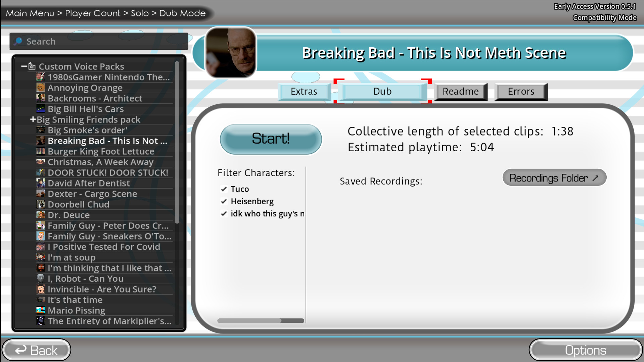The width and height of the screenshot is (644, 362).
Task: Open the Errors tab
Action: pyautogui.click(x=521, y=92)
